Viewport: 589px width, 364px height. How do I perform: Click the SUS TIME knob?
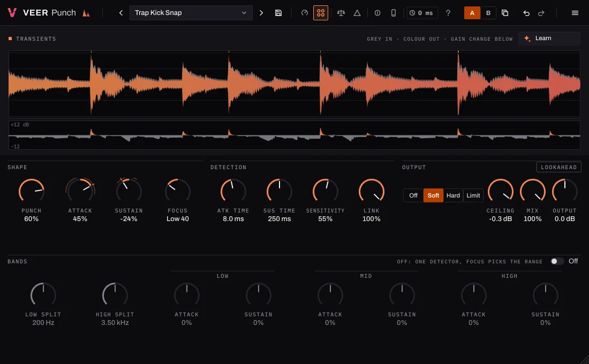coord(280,191)
